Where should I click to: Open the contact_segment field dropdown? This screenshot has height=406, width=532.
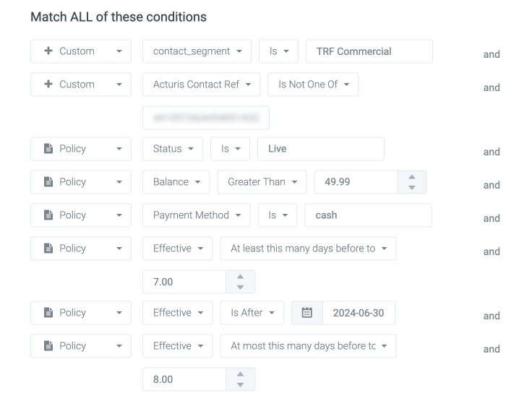point(197,51)
